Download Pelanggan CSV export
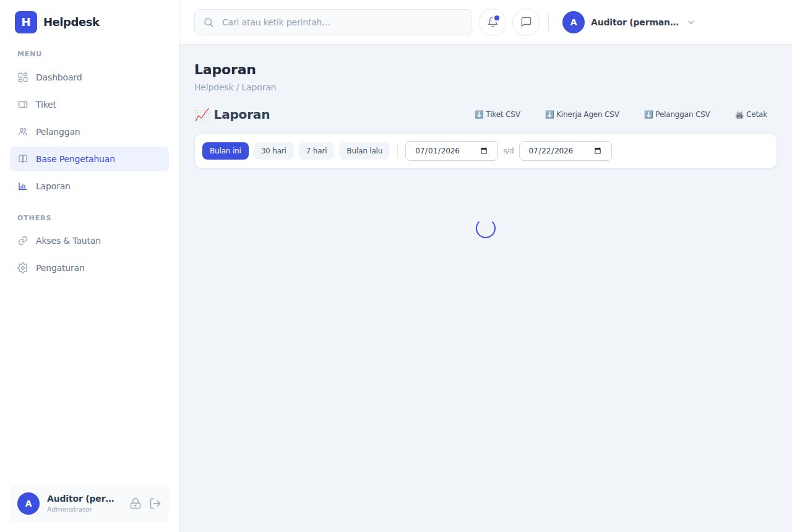Image resolution: width=792 pixels, height=532 pixels. (x=677, y=114)
